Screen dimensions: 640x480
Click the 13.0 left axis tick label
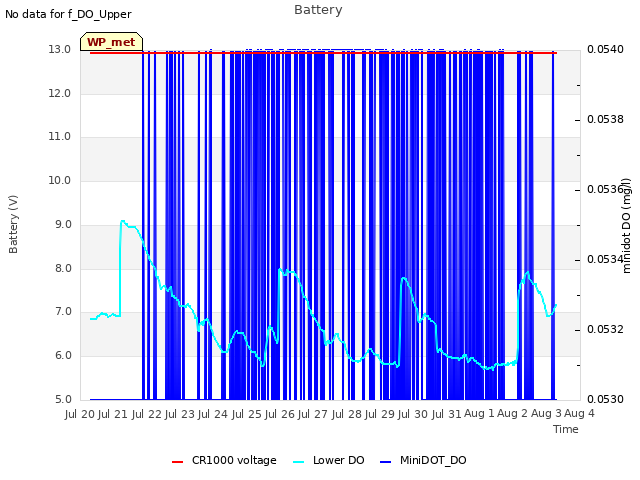(60, 49)
